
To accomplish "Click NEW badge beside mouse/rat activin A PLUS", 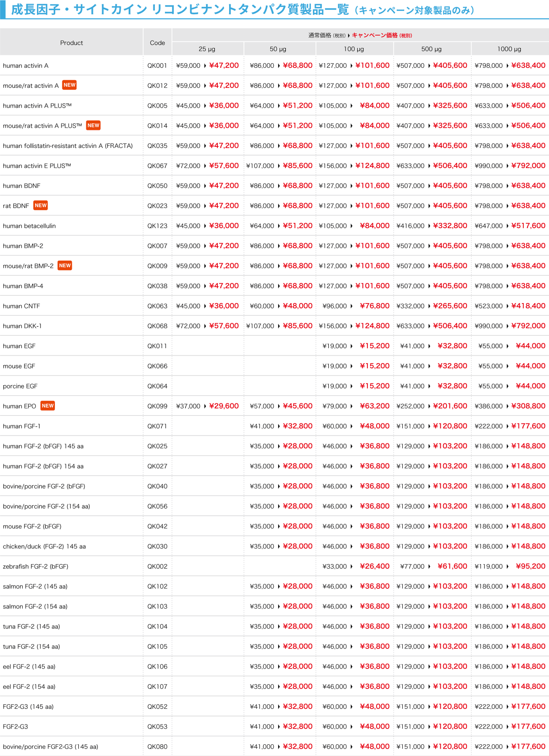I will [93, 125].
